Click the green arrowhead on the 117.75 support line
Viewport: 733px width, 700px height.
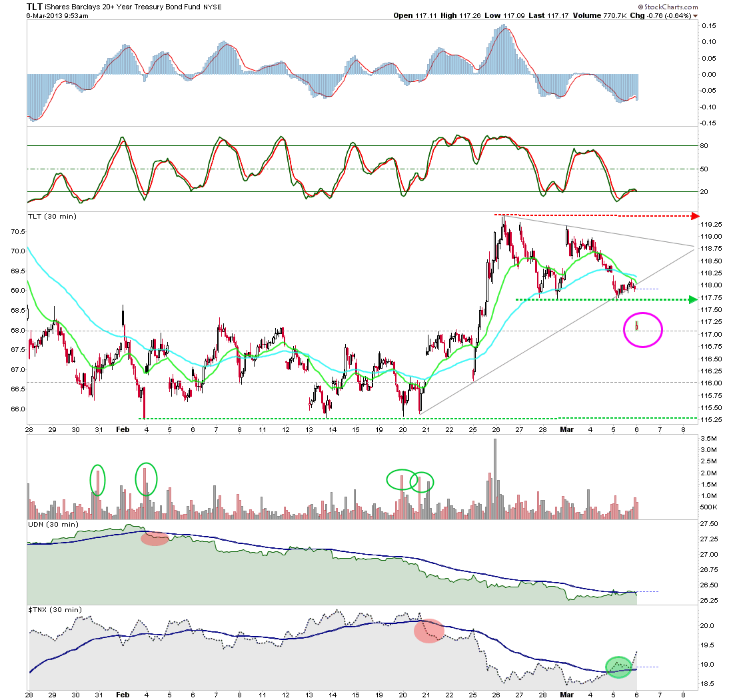tap(694, 299)
